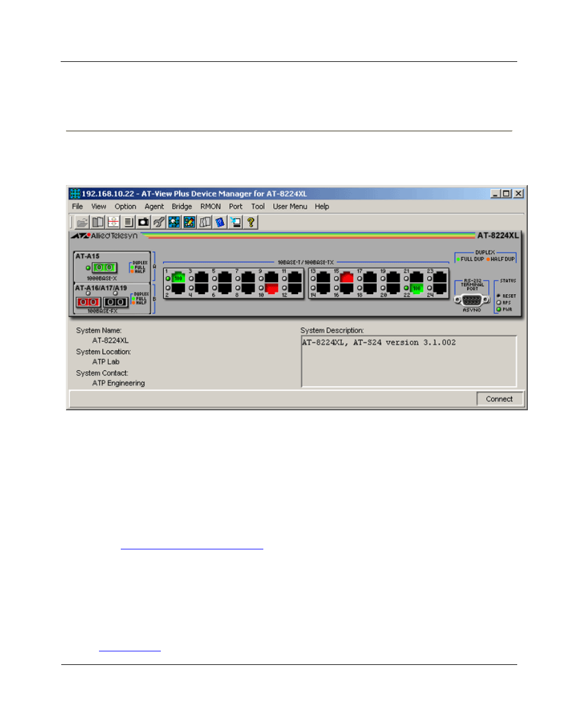Click the System Location value ATP Lab
Viewport: 562px width, 728px height.
coord(105,362)
